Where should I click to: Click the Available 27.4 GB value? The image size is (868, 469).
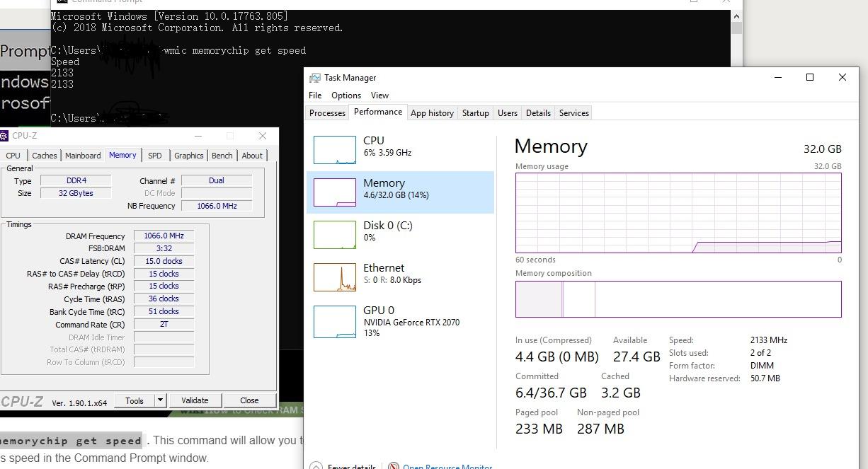pyautogui.click(x=636, y=357)
